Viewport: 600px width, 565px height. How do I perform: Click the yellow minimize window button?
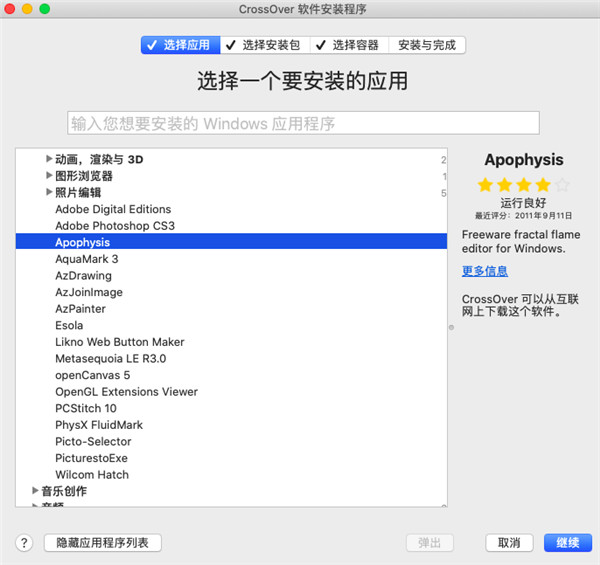(27, 8)
